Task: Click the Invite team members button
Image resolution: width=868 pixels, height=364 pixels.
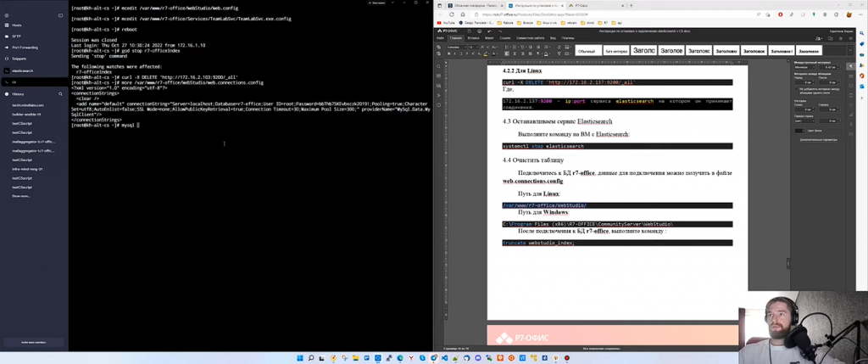Action: [x=34, y=343]
